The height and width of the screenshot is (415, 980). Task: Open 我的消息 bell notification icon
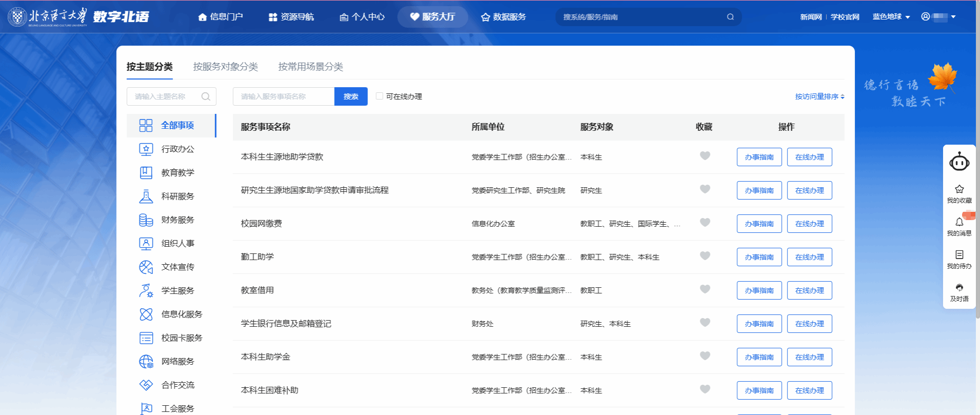(x=959, y=222)
